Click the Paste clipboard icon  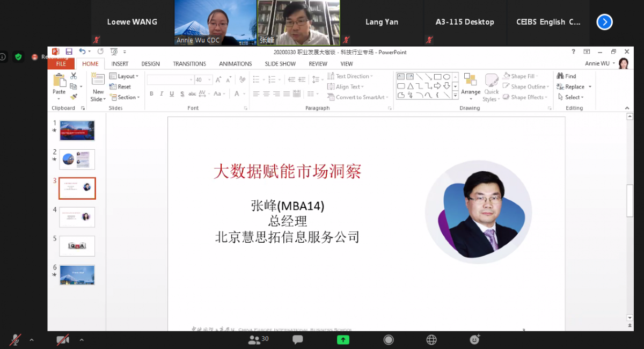[x=59, y=81]
